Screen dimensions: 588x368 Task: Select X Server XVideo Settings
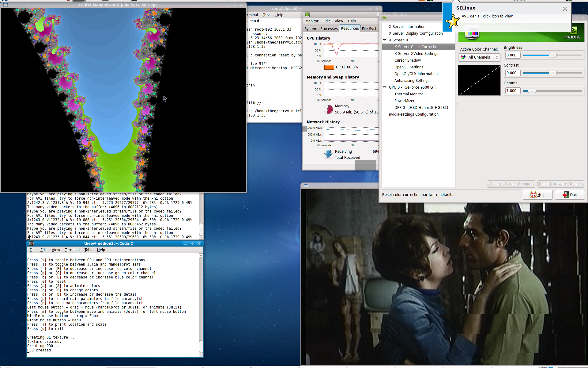pos(416,54)
